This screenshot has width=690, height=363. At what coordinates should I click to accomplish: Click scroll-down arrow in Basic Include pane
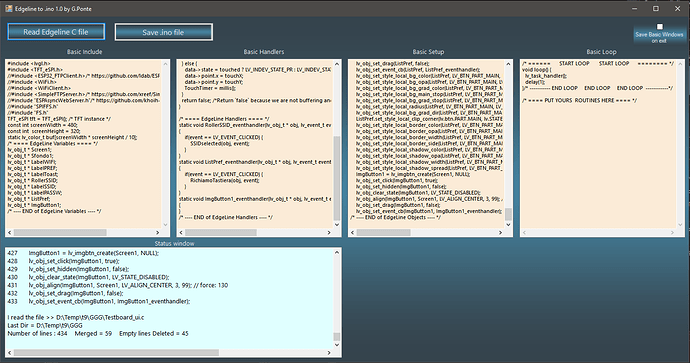[165, 225]
